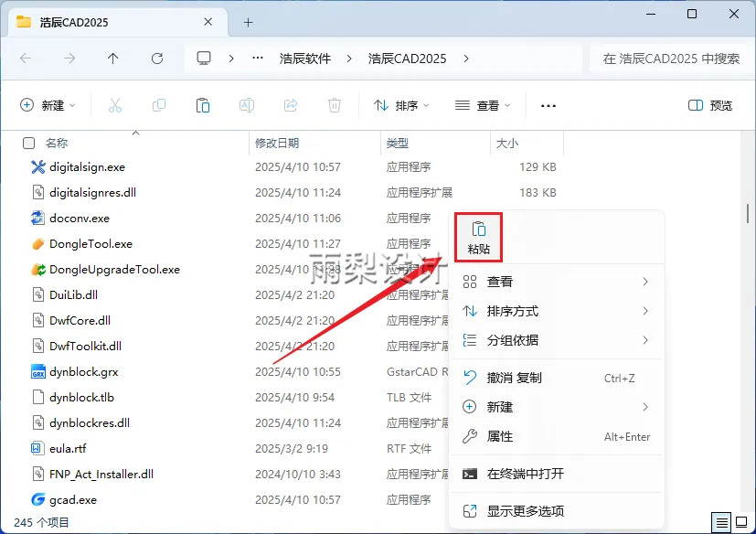Select the file DwfToolkit.dll

pos(85,346)
